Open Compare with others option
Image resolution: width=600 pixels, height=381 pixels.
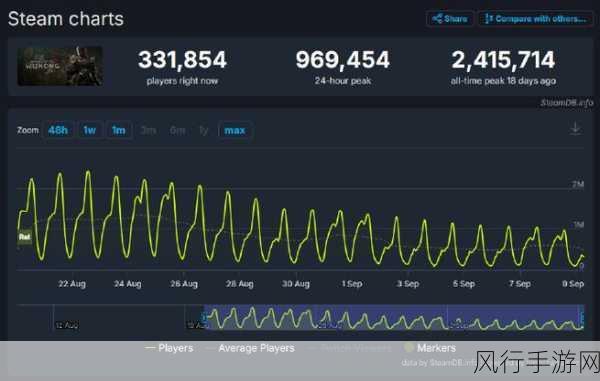[536, 18]
